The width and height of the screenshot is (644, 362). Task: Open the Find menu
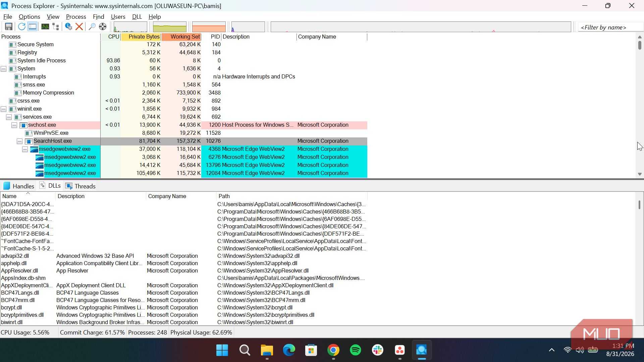(98, 17)
